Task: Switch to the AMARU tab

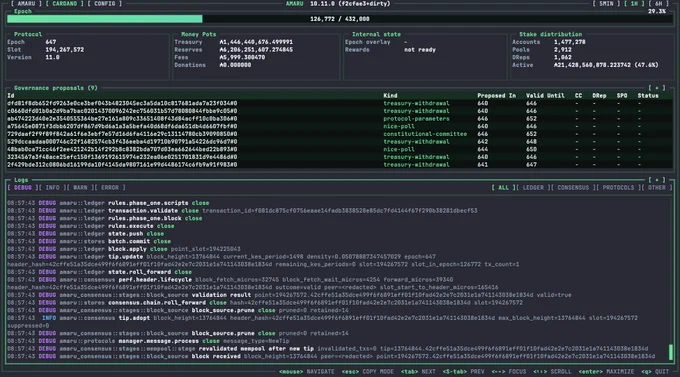Action: (x=26, y=3)
